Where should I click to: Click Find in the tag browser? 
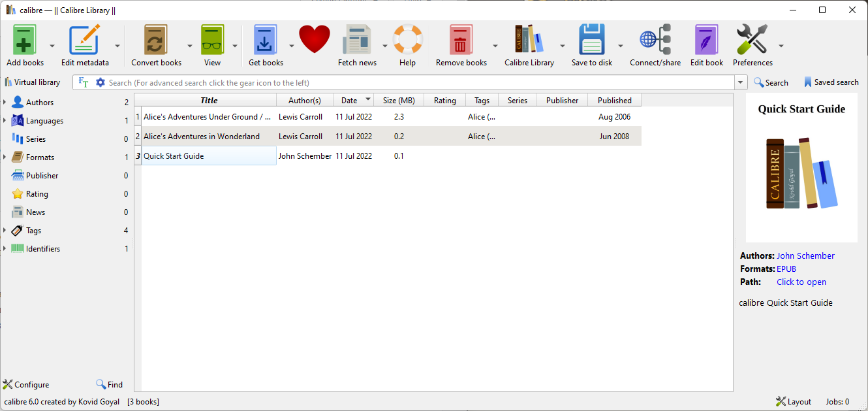(109, 385)
